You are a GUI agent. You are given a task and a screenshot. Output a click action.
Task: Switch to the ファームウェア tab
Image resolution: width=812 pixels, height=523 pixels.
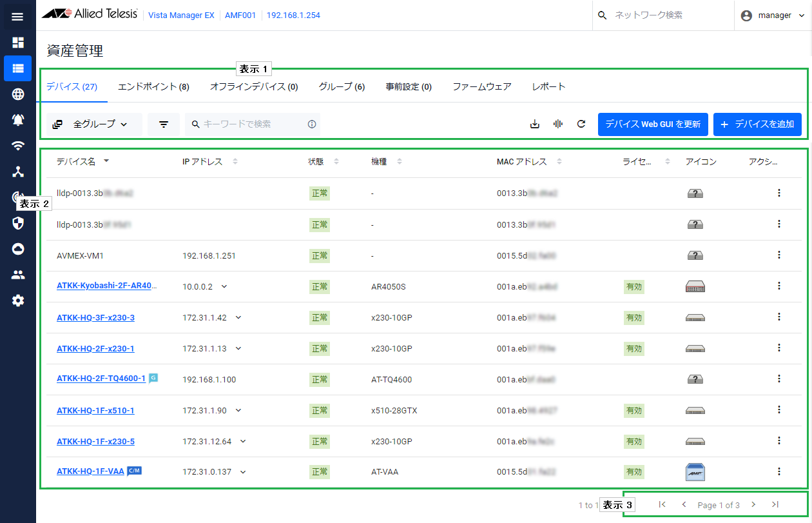pos(481,87)
